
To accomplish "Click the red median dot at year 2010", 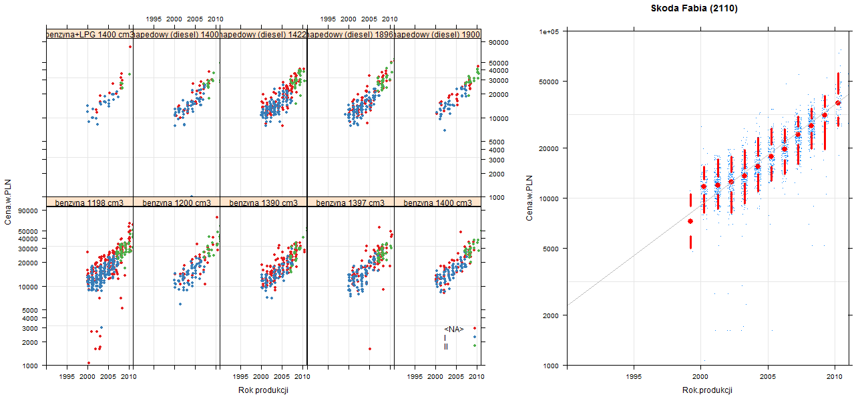I will [x=838, y=103].
